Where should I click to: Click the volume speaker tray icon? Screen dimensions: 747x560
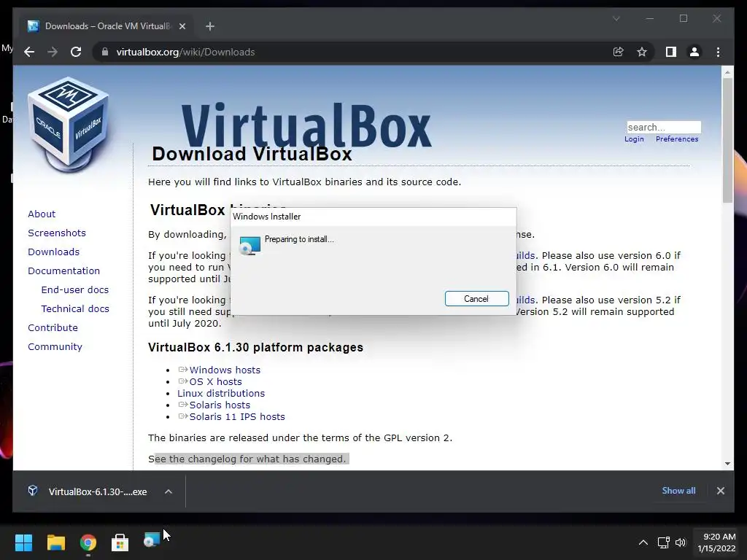click(x=681, y=542)
